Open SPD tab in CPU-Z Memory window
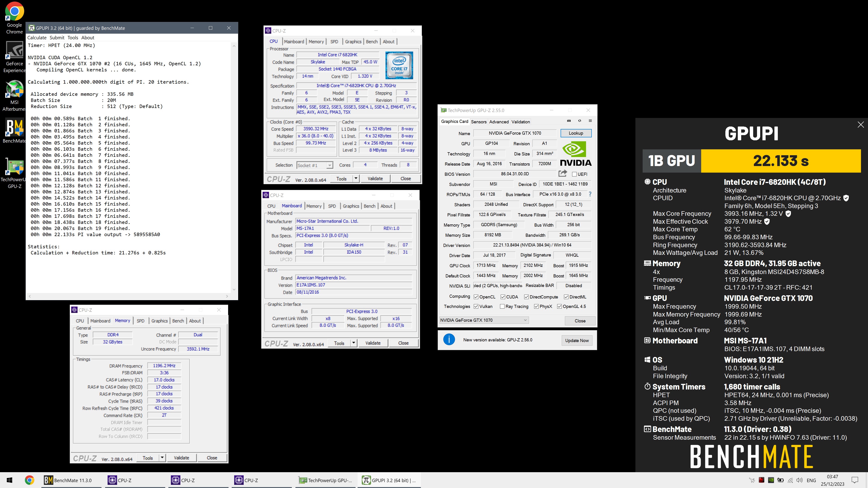Image resolution: width=868 pixels, height=488 pixels. coord(141,321)
